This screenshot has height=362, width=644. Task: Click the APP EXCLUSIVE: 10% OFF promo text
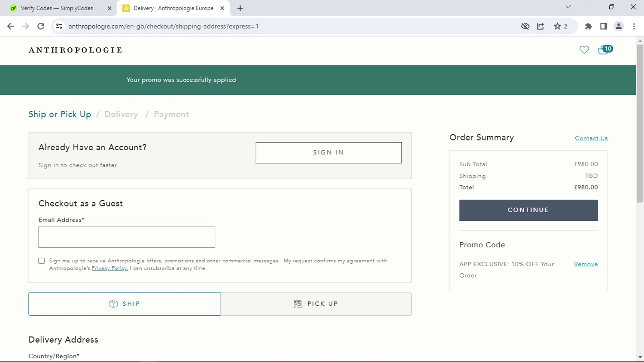point(507,270)
